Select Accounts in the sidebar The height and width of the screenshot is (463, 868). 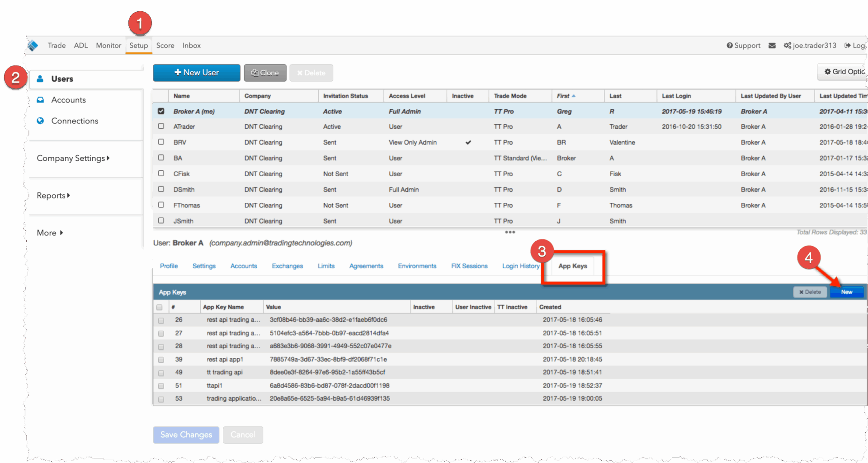(x=68, y=100)
